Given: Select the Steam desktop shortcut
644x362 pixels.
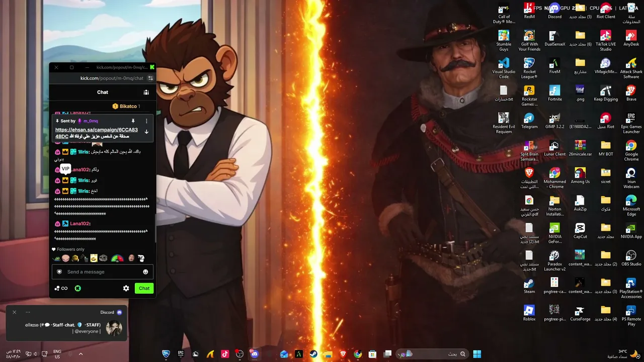Looking at the screenshot, I should [529, 287].
